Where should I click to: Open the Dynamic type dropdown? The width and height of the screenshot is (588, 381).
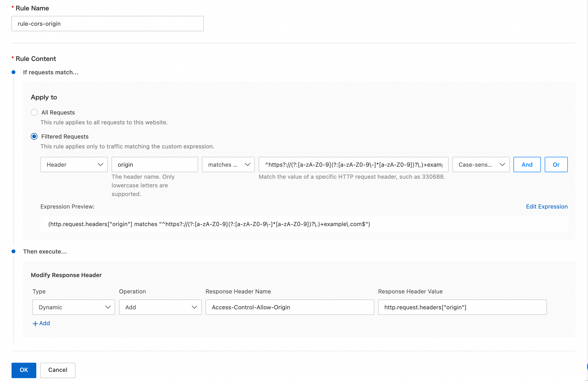(74, 307)
